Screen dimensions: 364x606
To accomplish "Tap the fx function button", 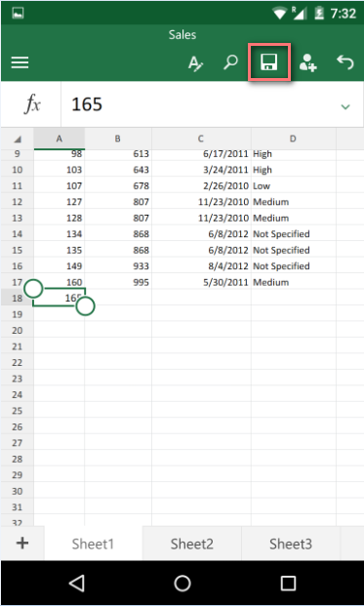I will (x=31, y=104).
